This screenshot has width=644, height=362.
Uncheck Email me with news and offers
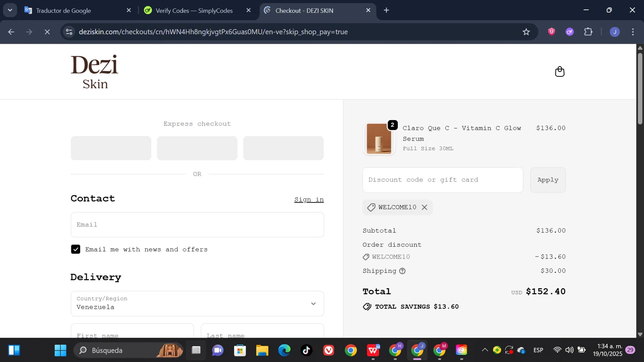pos(76,249)
